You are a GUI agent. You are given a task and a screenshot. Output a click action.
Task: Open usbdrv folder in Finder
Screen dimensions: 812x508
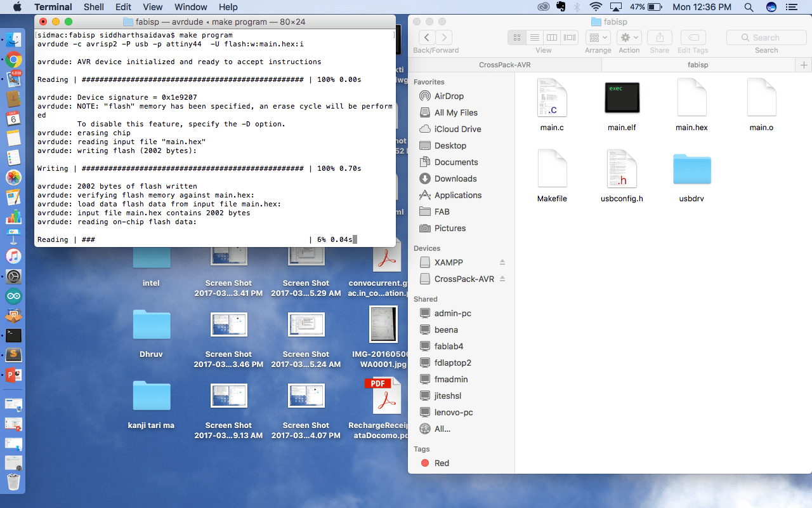click(691, 169)
